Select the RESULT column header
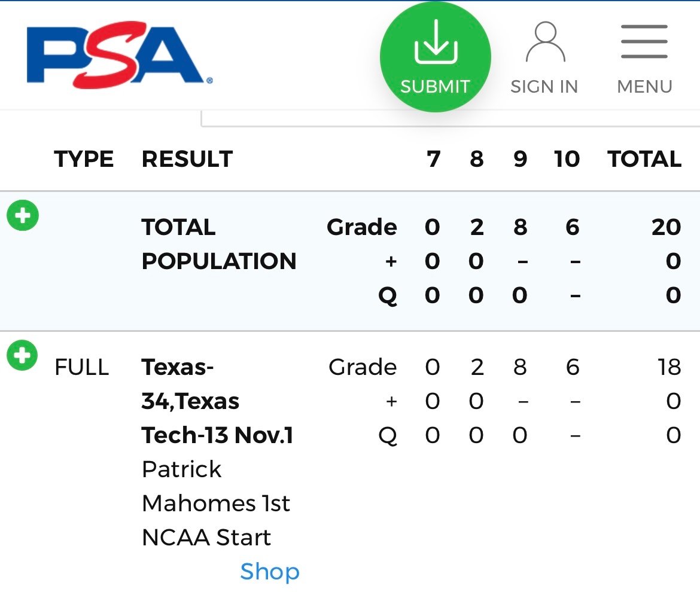 tap(187, 159)
